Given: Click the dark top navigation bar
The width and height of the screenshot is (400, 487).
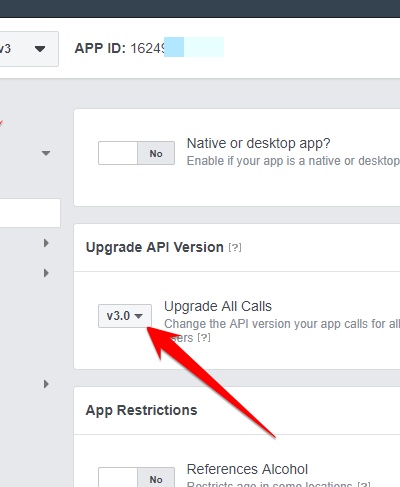Looking at the screenshot, I should point(200,9).
